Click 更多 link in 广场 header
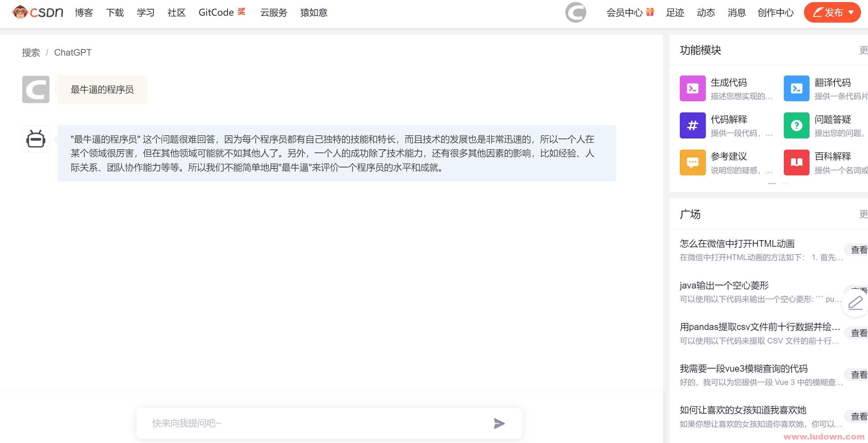This screenshot has height=443, width=868. pyautogui.click(x=863, y=214)
